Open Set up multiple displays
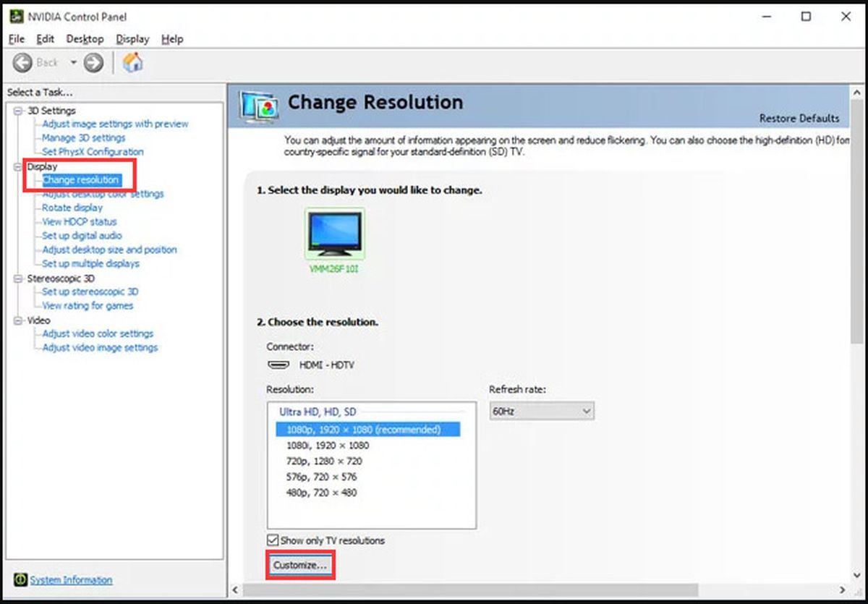This screenshot has height=604, width=868. pos(90,264)
